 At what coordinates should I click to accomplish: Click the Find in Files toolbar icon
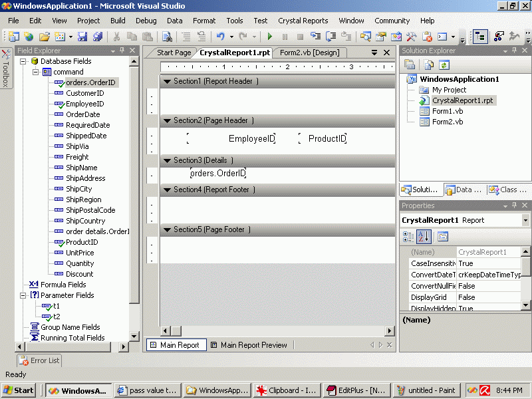click(167, 37)
